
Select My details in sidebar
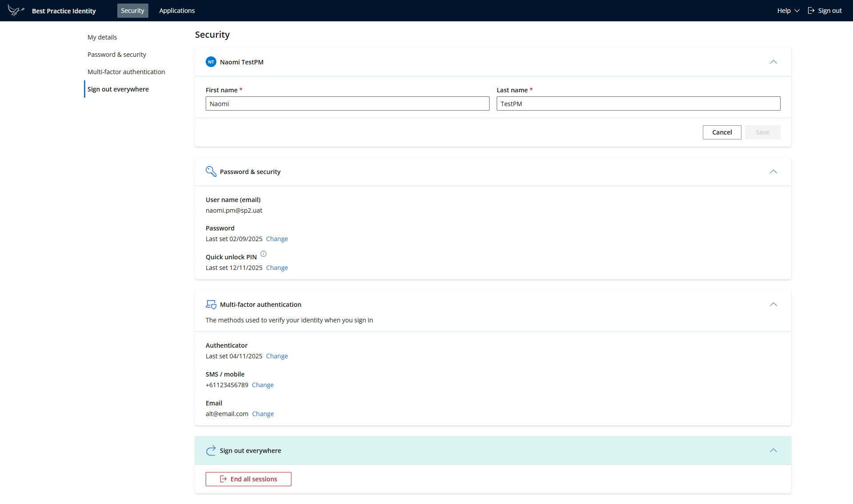102,37
